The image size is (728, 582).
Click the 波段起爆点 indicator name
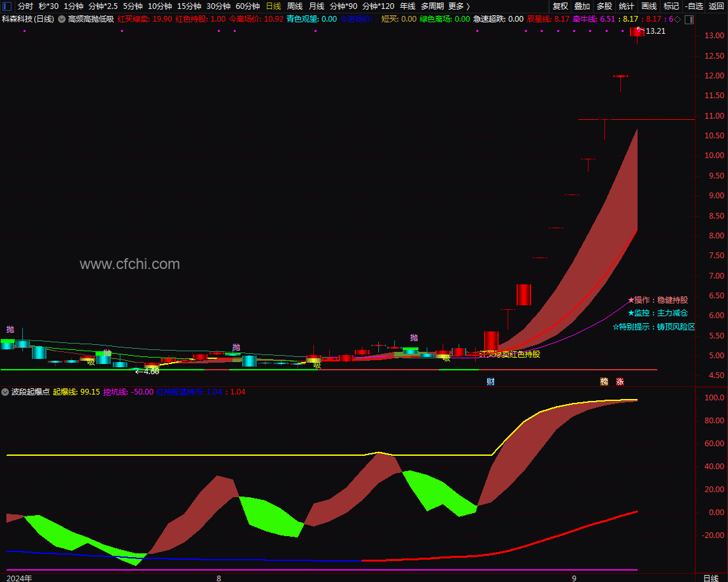click(x=30, y=392)
